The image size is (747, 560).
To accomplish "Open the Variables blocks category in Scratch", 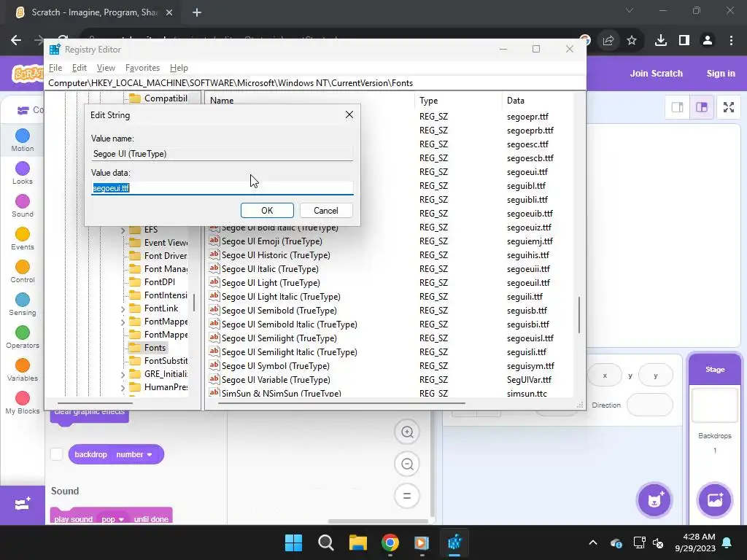I will click(23, 370).
